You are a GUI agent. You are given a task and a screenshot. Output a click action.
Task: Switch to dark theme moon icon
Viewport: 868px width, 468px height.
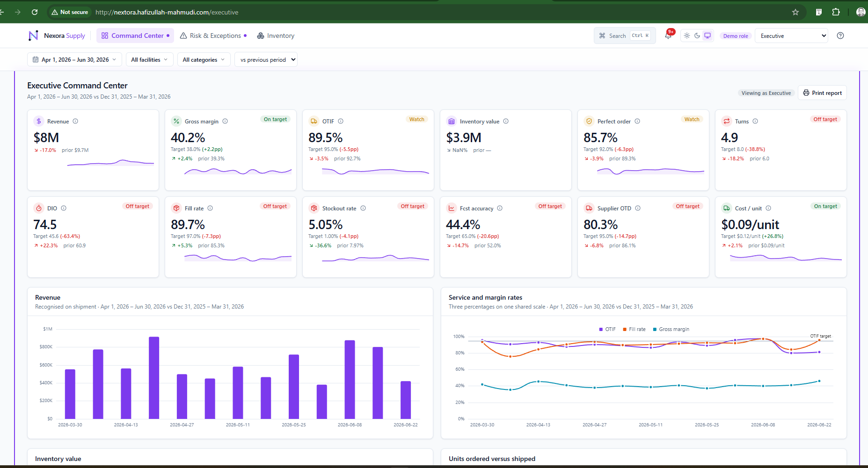tap(697, 36)
